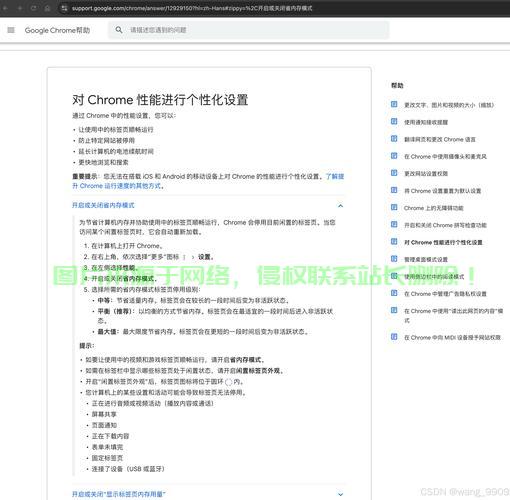Click the search magnifier icon
This screenshot has height=500, width=510.
[x=119, y=30]
